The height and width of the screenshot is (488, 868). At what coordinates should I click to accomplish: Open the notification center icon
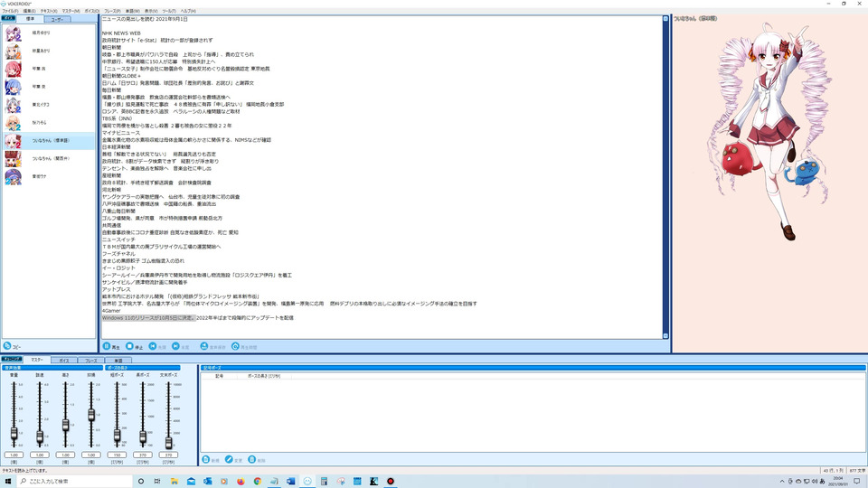point(857,482)
